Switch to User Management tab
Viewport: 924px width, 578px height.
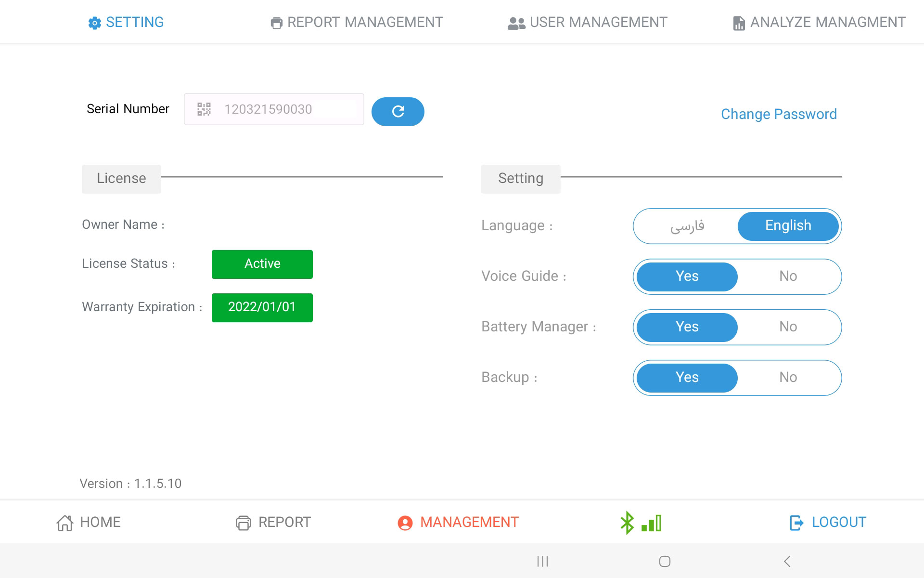pyautogui.click(x=588, y=22)
